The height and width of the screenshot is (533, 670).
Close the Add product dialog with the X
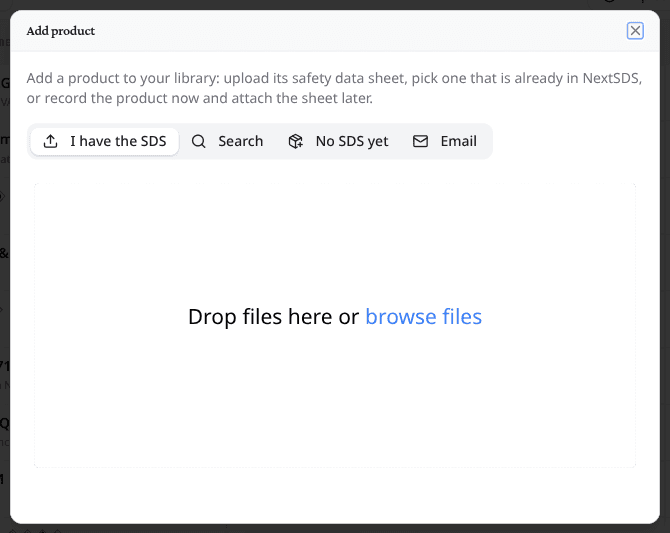pyautogui.click(x=635, y=31)
